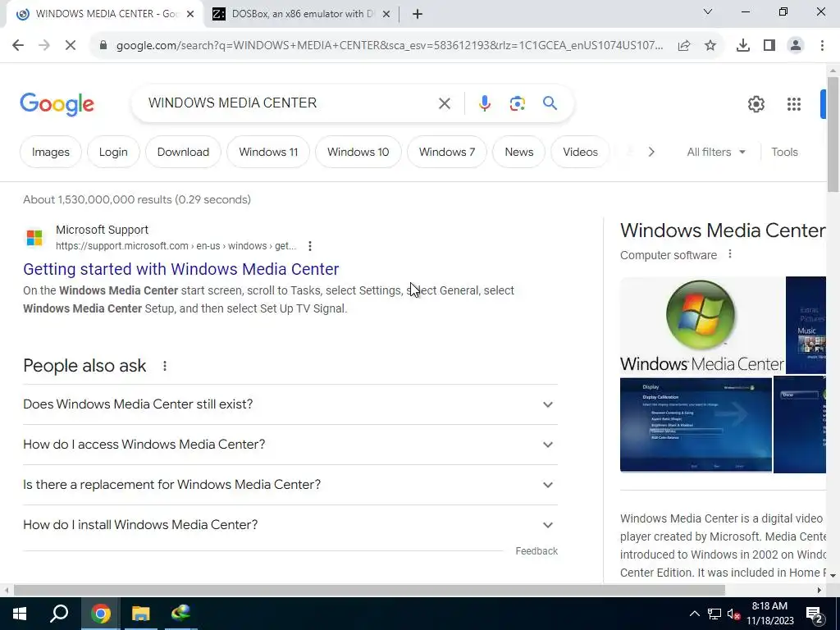This screenshot has width=840, height=630.
Task: Open 'Getting started with Windows Media Center' link
Action: [181, 269]
